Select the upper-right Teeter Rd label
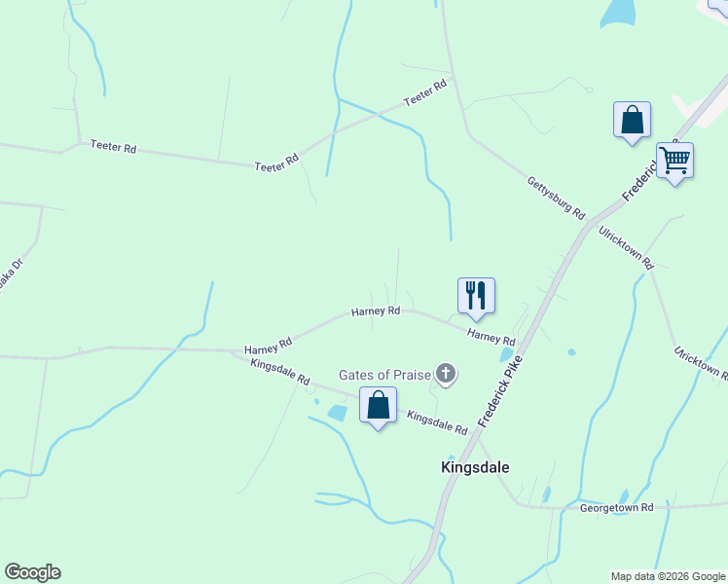The height and width of the screenshot is (584, 728). tap(425, 92)
